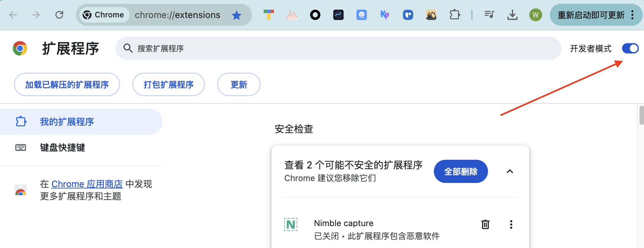Click the 更新 button
The image size is (644, 248).
pos(239,84)
